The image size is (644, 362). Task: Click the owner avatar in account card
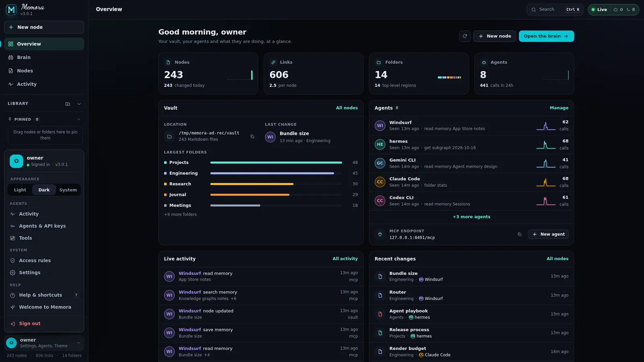17,161
